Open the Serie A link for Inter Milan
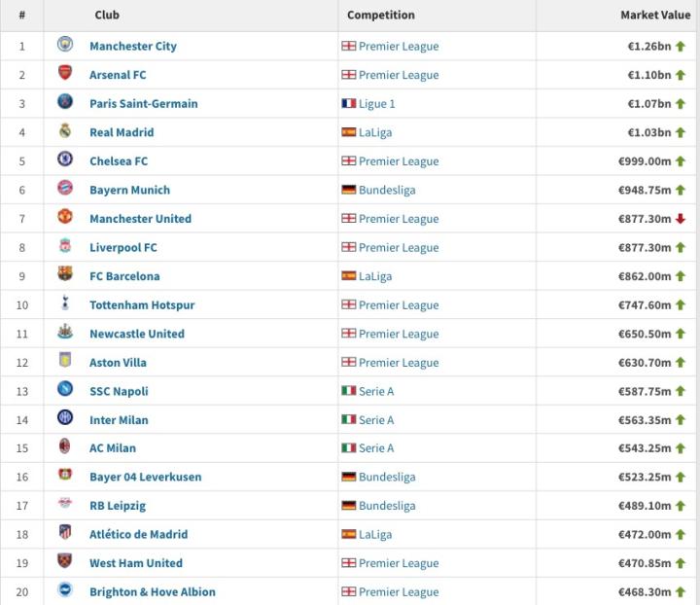The height and width of the screenshot is (605, 700). coord(376,420)
